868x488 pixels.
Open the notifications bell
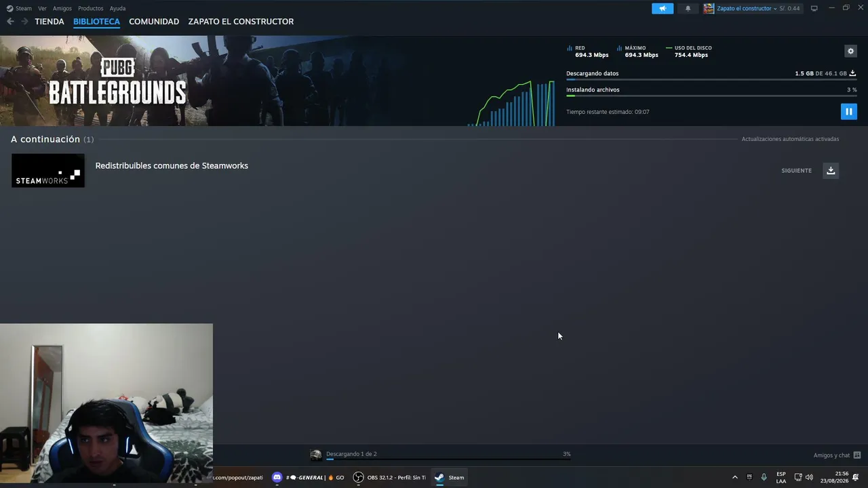click(688, 8)
